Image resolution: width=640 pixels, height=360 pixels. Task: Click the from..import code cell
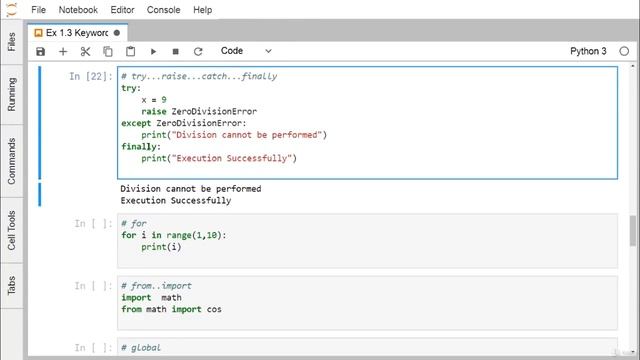click(367, 303)
